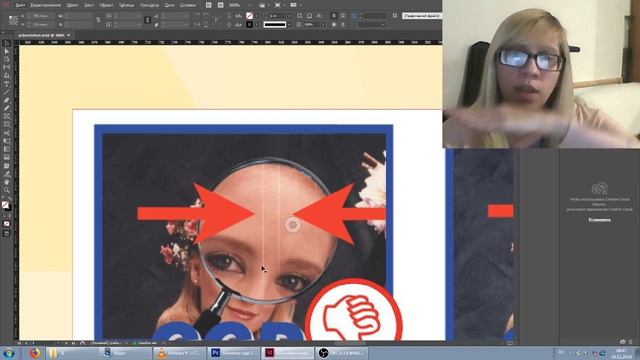
Task: Select the Hand tool
Action: (7, 182)
